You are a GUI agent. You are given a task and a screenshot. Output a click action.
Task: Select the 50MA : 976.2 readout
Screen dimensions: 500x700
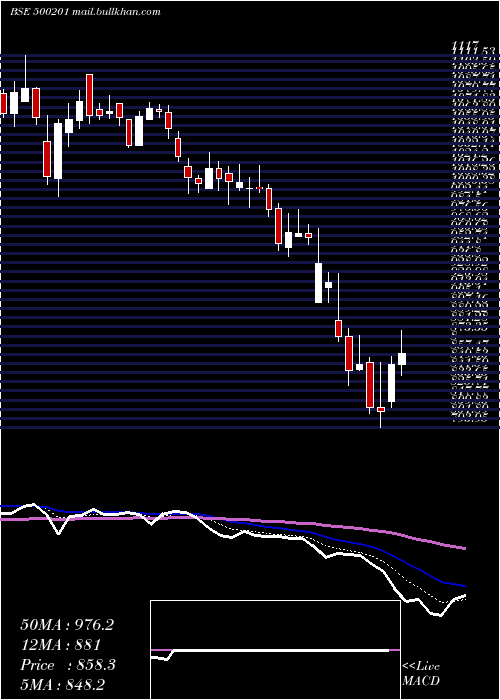tap(67, 625)
